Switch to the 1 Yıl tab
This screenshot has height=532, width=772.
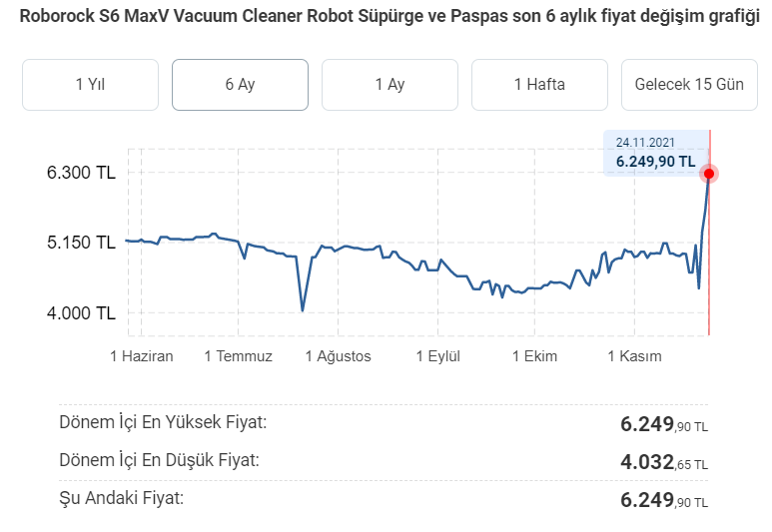click(90, 85)
